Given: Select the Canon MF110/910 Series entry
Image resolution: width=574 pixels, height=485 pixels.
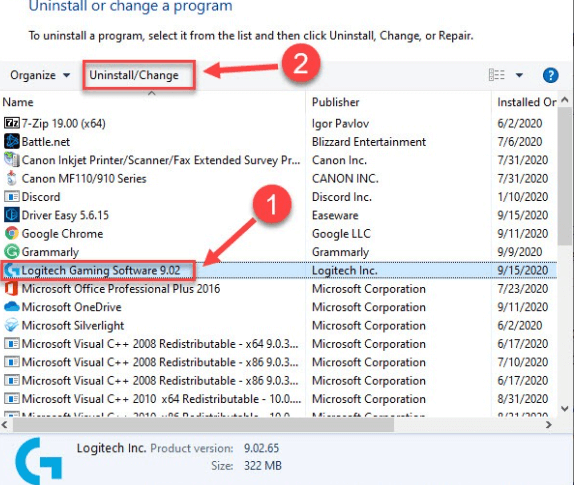Looking at the screenshot, I should 84,178.
